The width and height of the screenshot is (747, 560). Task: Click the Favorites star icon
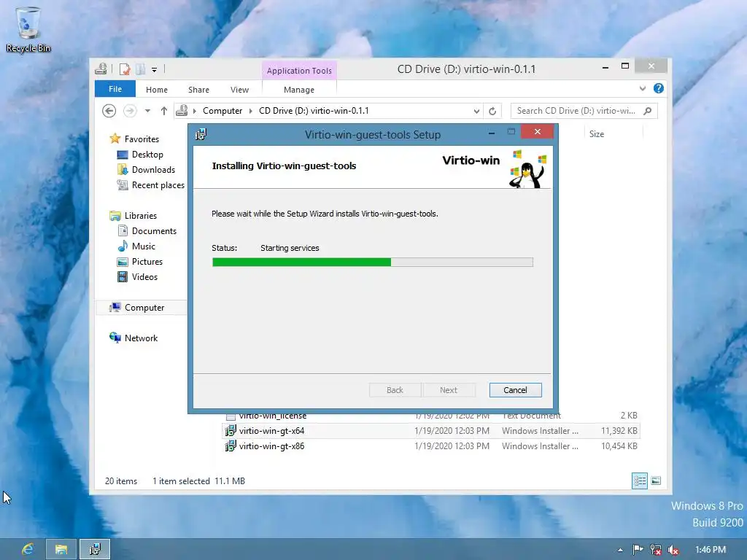coord(115,139)
